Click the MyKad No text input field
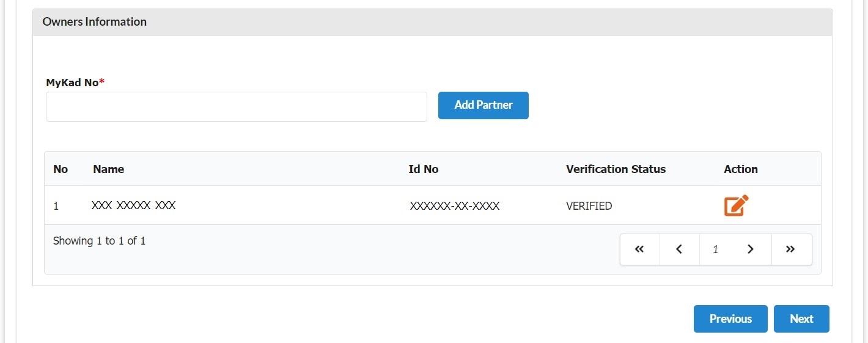 coord(236,107)
